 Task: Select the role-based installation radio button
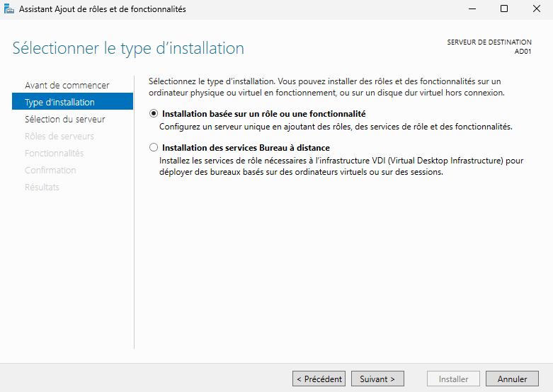[x=154, y=114]
